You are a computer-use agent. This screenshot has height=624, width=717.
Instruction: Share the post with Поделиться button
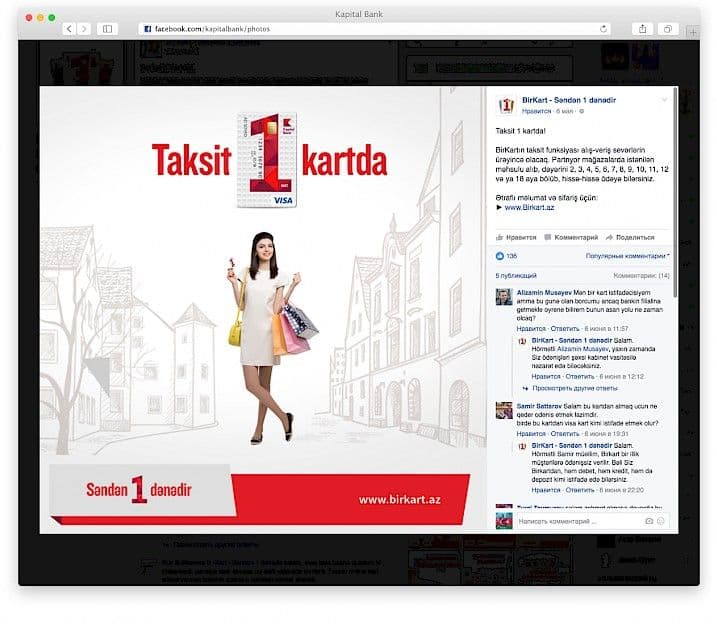pyautogui.click(x=630, y=237)
